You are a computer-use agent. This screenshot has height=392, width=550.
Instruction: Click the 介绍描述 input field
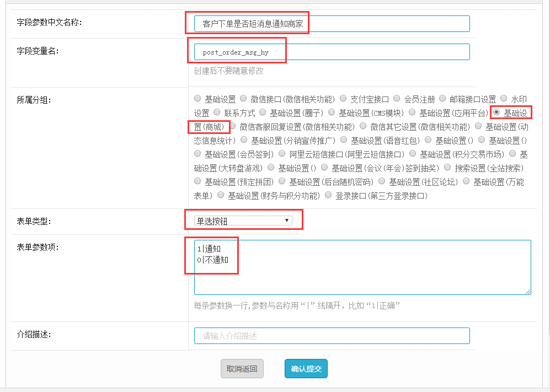point(332,336)
